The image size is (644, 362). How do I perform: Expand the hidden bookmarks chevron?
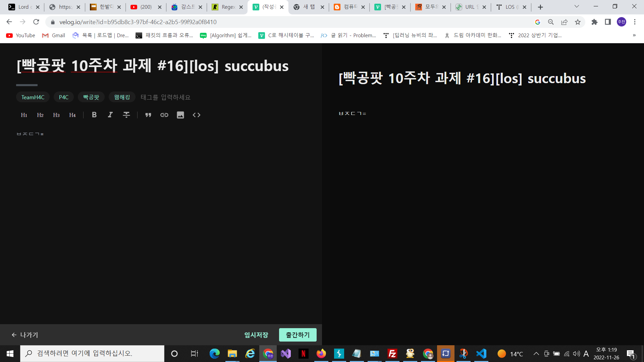(634, 35)
